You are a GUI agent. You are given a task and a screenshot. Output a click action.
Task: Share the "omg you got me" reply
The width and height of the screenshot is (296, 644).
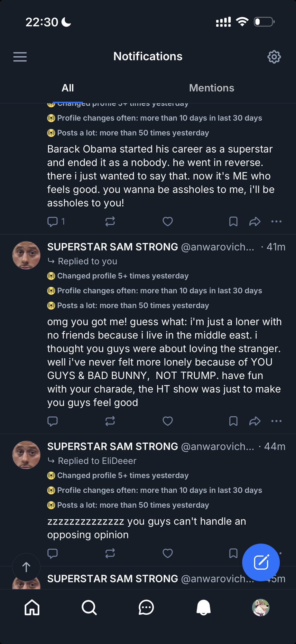(x=255, y=421)
